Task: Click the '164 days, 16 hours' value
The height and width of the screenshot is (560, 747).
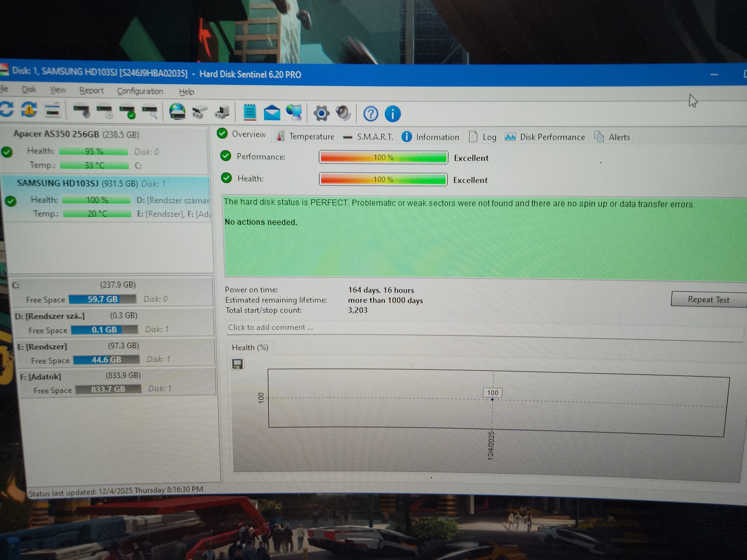Action: 381,290
